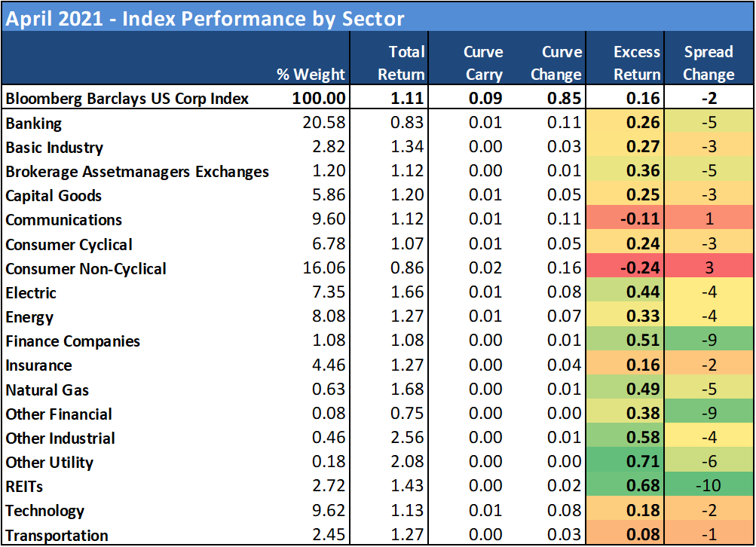Select the 'Banking' sector row label

pyautogui.click(x=34, y=124)
